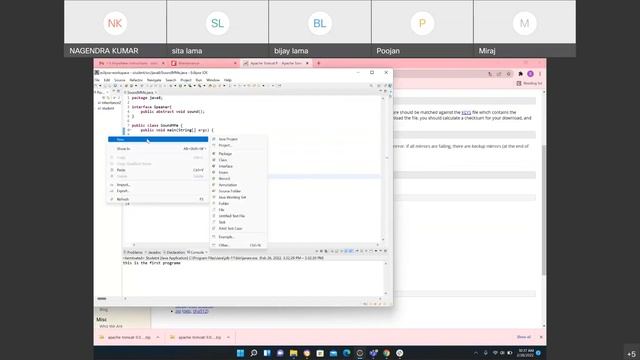Click KEYS link on Tomcat page
640x360 pixels.
click(466, 112)
